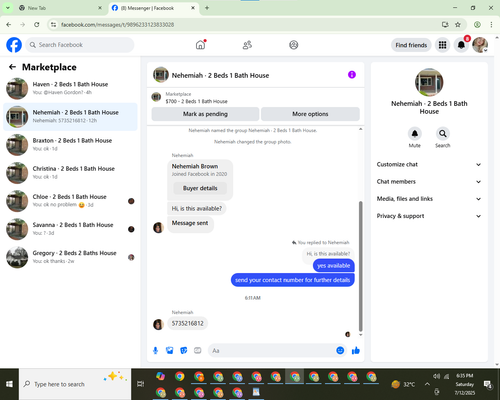Open Task View on the taskbar
The width and height of the screenshot is (500, 400).
(141, 384)
